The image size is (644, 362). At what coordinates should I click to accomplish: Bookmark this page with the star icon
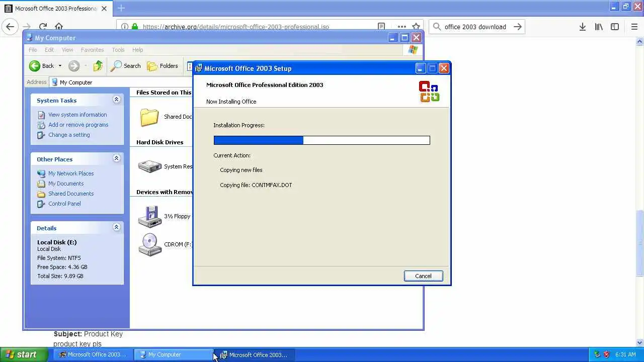pyautogui.click(x=416, y=27)
